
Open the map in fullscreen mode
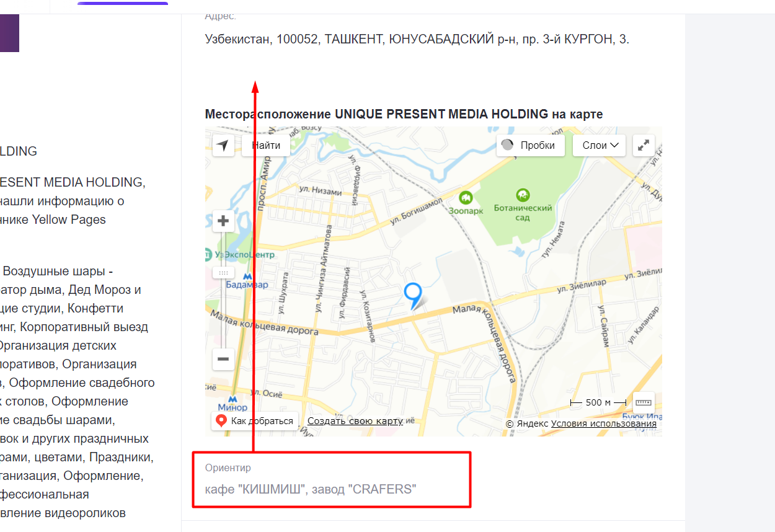(644, 145)
